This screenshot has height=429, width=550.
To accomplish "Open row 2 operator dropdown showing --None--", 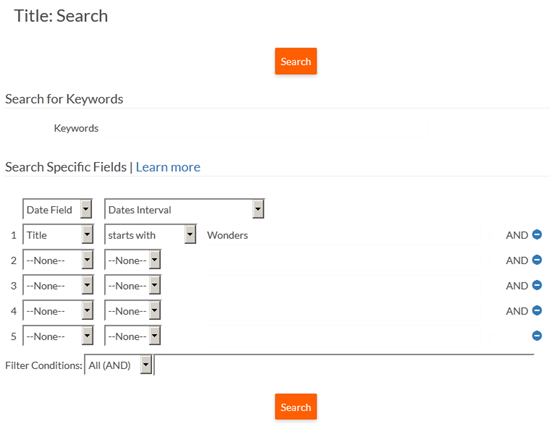I will tap(133, 260).
